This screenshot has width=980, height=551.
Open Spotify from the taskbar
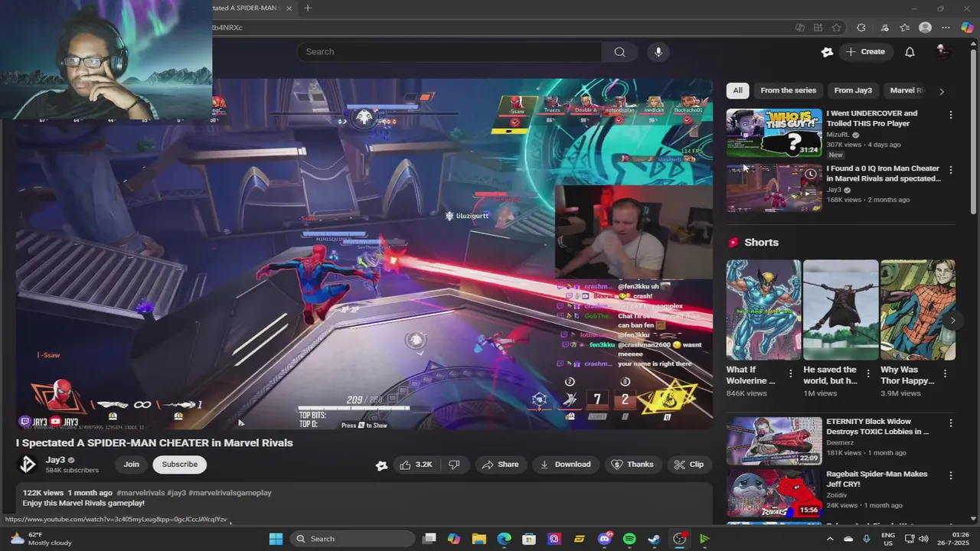629,539
